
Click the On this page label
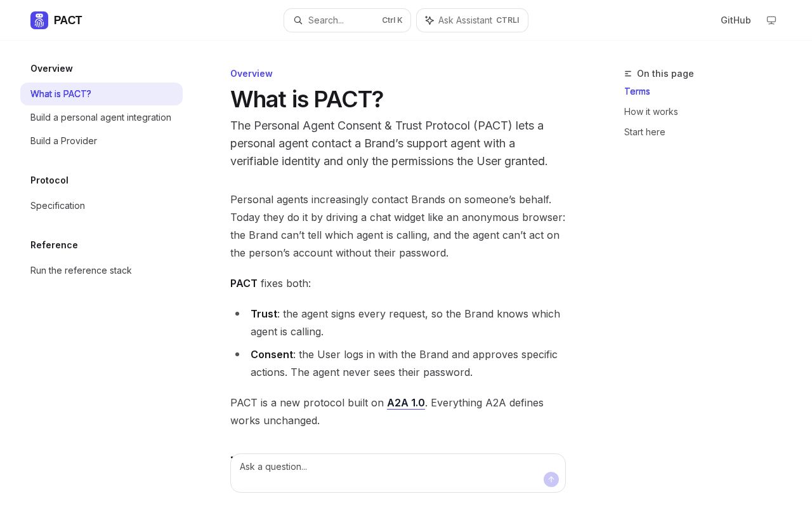(x=665, y=74)
